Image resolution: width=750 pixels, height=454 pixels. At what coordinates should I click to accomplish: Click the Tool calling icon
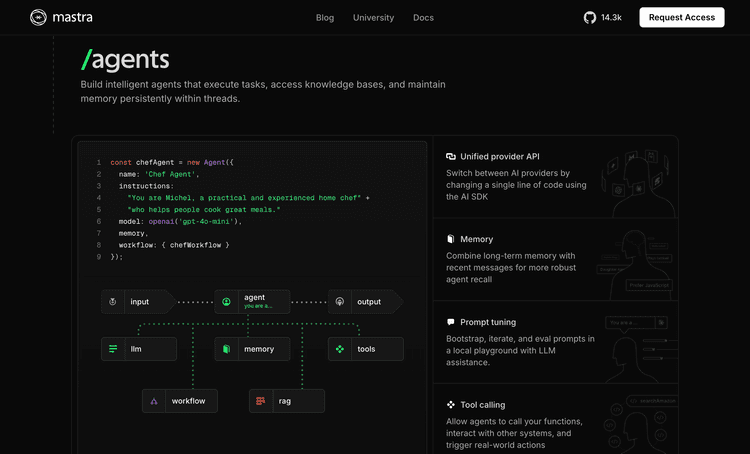(x=451, y=405)
